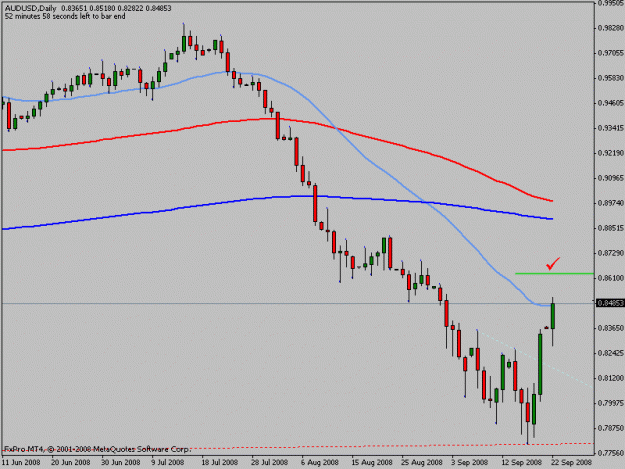This screenshot has width=625, height=469.
Task: Click the 12 Sep 2008 date label
Action: coord(522,463)
